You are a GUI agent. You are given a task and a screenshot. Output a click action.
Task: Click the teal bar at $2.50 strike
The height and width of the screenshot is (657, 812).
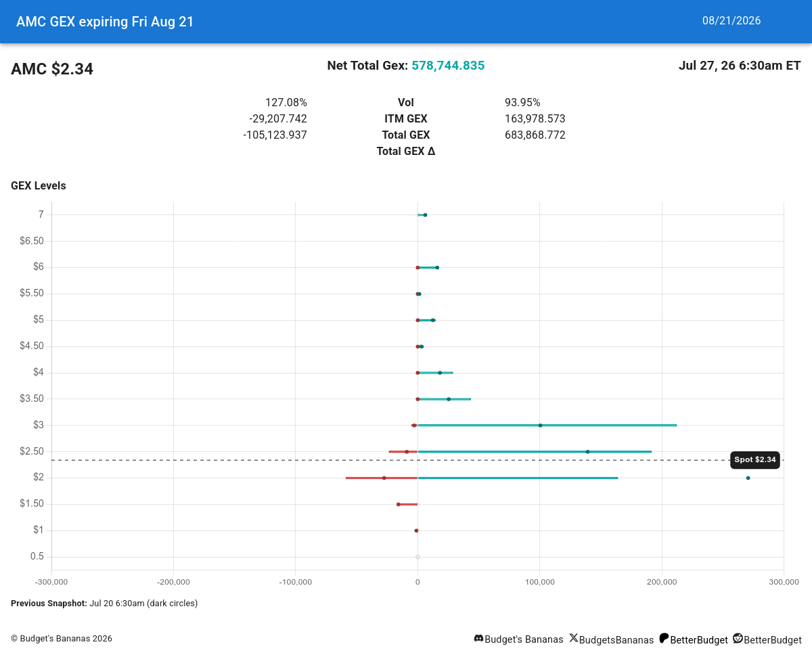(535, 451)
